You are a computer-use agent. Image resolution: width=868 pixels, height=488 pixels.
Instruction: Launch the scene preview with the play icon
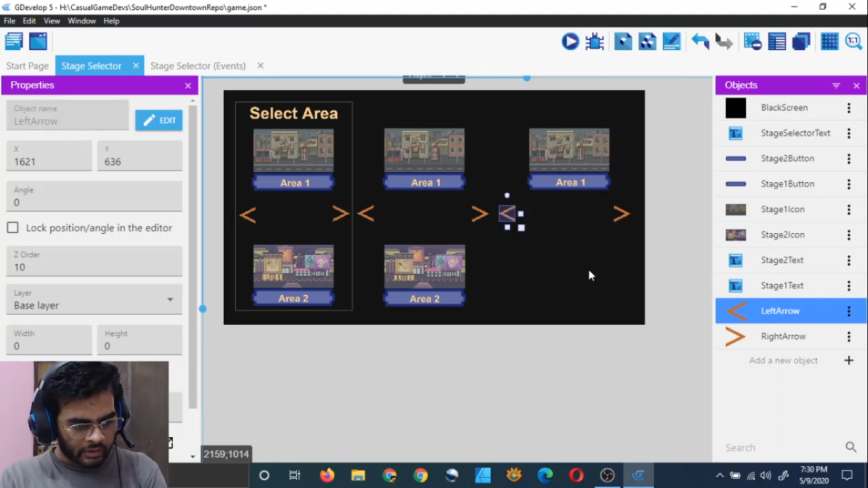click(x=570, y=42)
